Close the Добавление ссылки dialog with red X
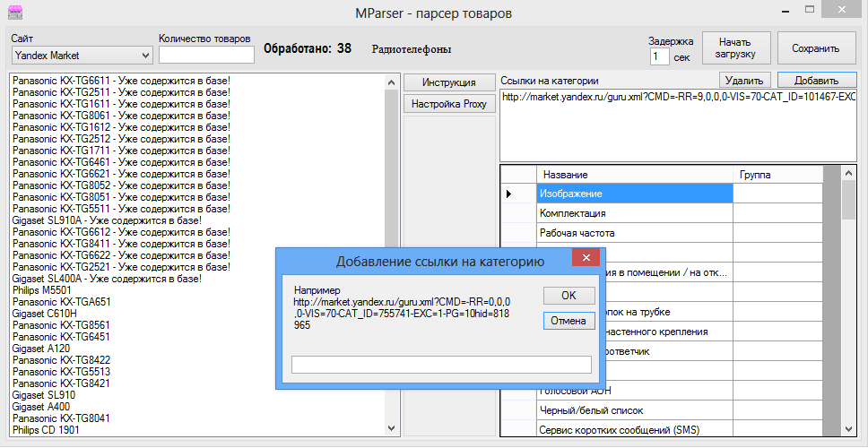868x448 pixels. click(586, 258)
